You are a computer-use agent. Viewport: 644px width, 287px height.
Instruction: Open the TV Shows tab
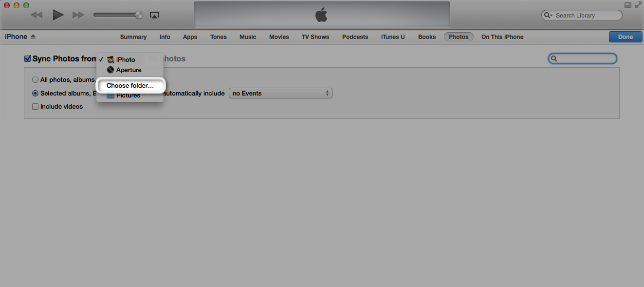pyautogui.click(x=315, y=37)
